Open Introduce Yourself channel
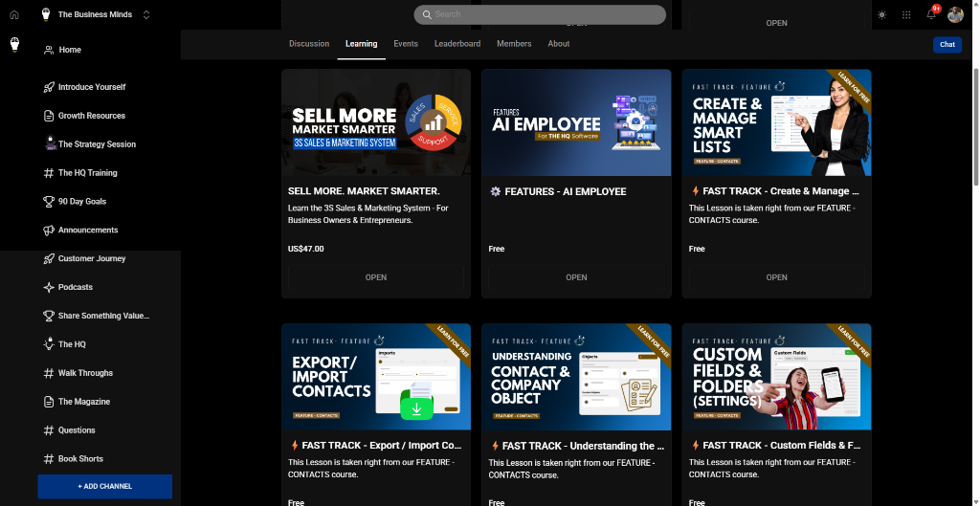 pyautogui.click(x=92, y=87)
